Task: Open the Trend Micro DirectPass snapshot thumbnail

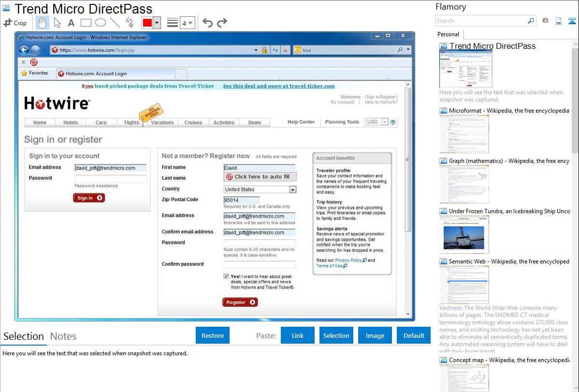Action: click(465, 69)
